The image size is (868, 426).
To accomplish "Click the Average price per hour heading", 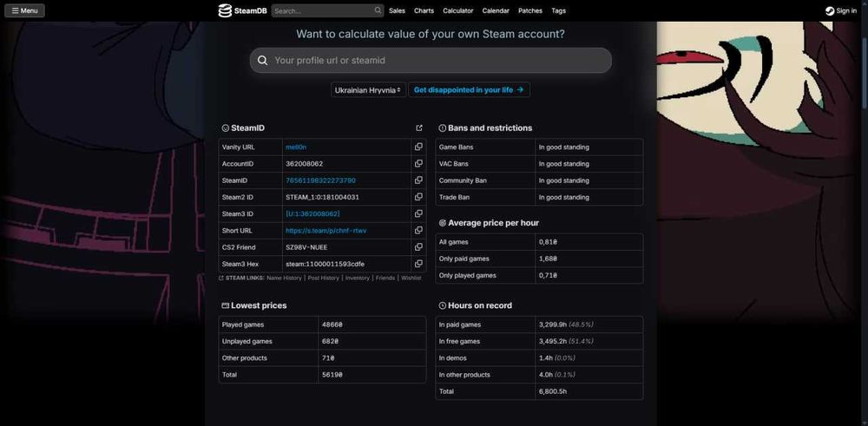I will [493, 223].
